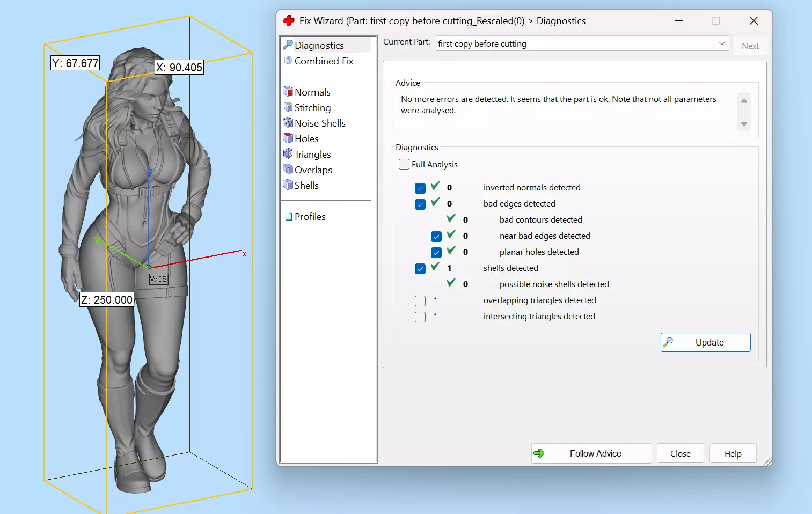The image size is (812, 514).
Task: Enable intersecting triangles detected checkbox
Action: 420,317
